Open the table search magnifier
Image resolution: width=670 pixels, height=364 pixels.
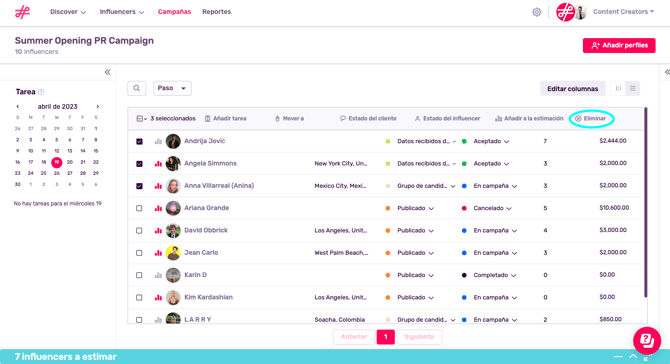pyautogui.click(x=137, y=88)
